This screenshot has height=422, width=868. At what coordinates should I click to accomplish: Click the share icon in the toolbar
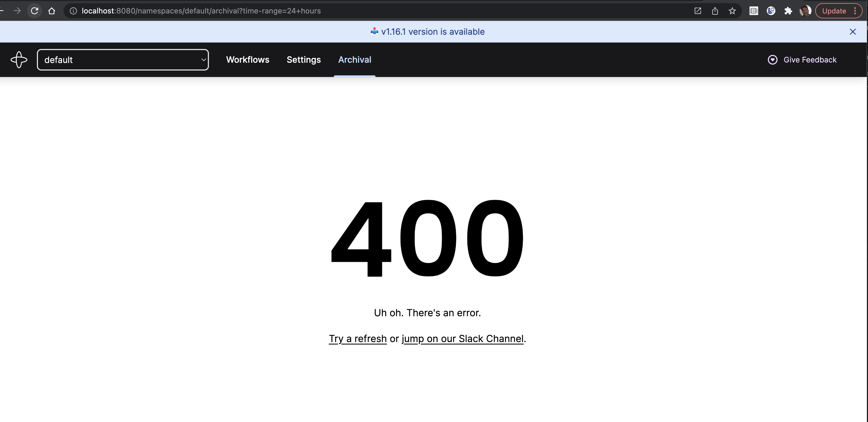click(x=715, y=11)
